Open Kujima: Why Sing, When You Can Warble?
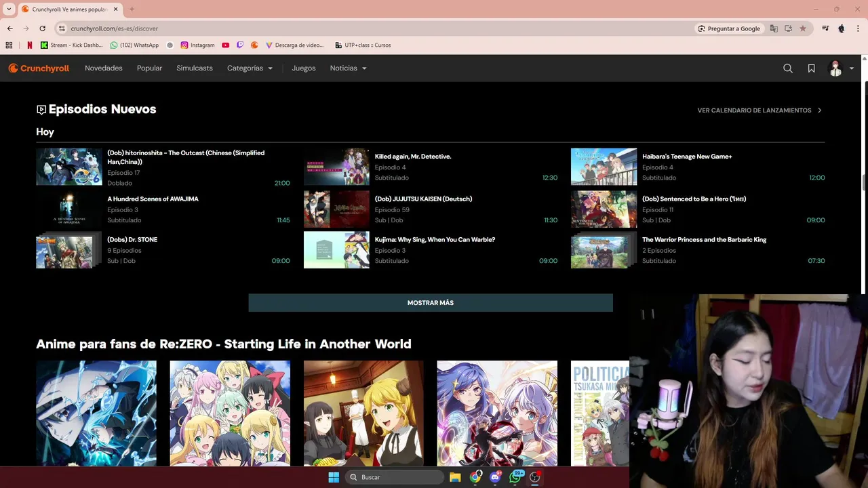This screenshot has width=868, height=488. 435,240
